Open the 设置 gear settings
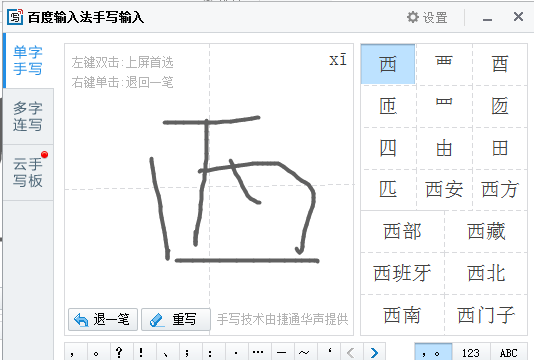534x360 pixels. [x=427, y=17]
